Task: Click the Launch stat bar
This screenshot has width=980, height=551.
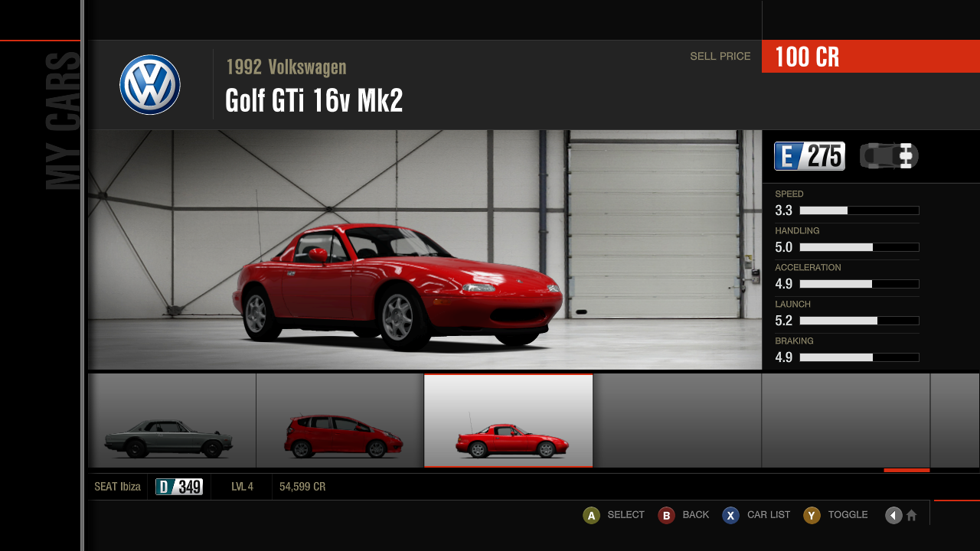Action: (x=859, y=321)
